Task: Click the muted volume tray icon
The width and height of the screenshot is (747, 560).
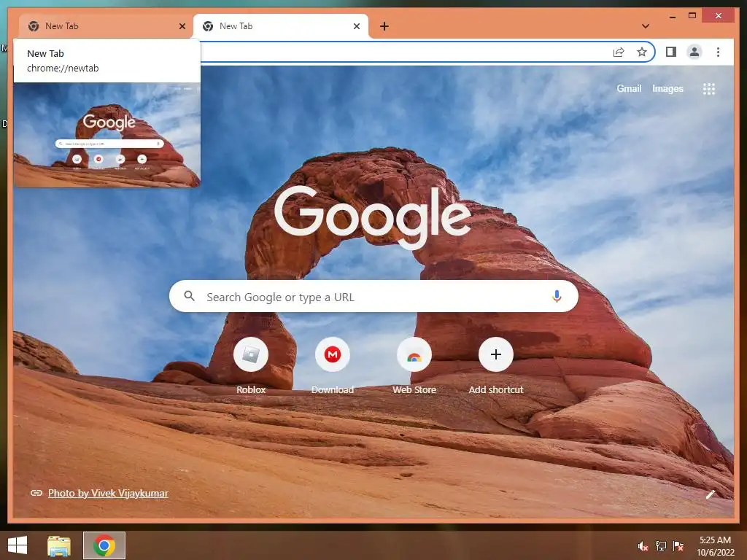Action: coord(643,546)
